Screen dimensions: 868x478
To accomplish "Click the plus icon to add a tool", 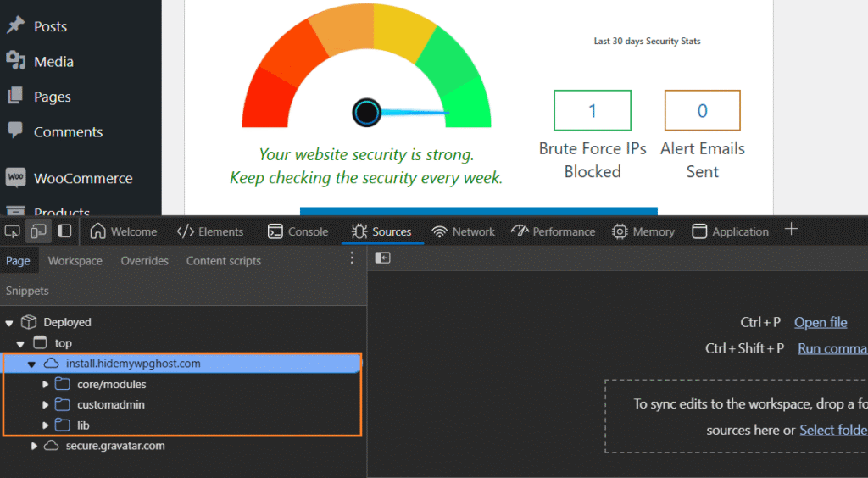I will 791,229.
